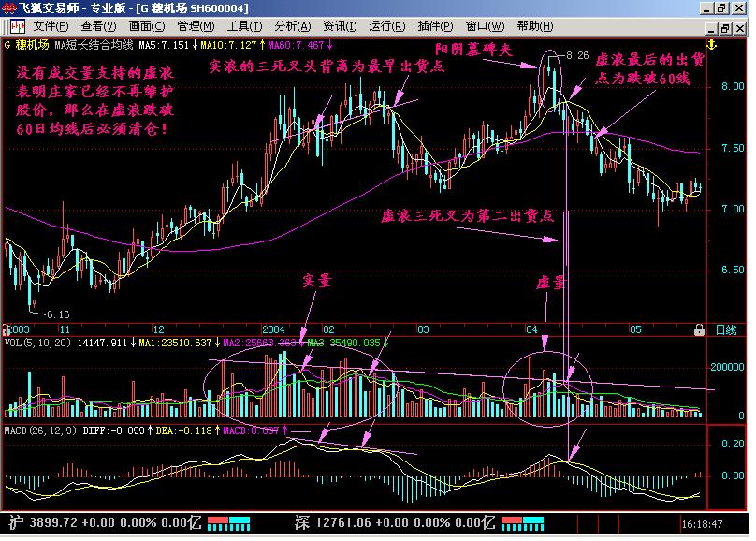Open the 窗口(W) menu
The width and height of the screenshot is (756, 541).
point(485,26)
